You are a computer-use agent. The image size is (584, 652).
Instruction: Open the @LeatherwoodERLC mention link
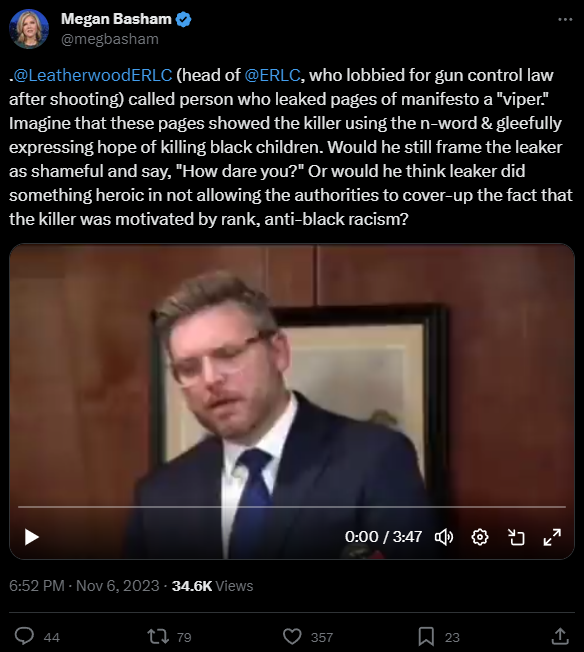(x=91, y=75)
